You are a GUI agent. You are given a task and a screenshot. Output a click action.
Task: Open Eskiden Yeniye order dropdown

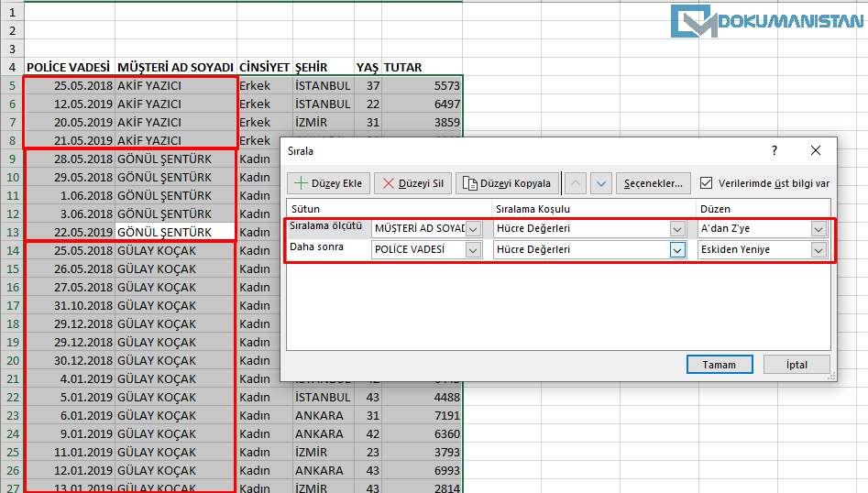819,250
